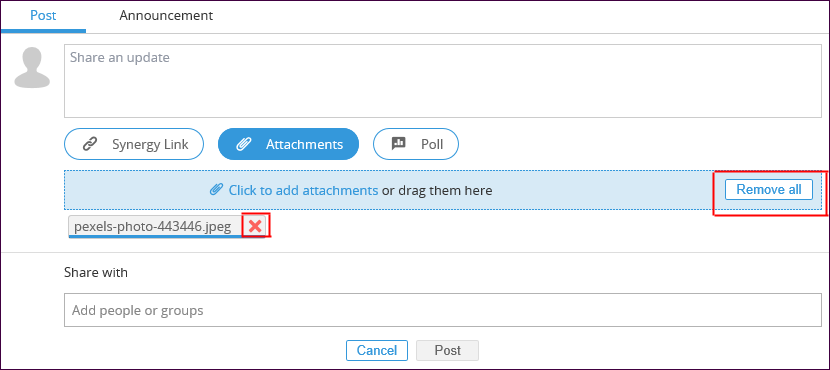
Task: Click the Remove all button
Action: coord(769,189)
